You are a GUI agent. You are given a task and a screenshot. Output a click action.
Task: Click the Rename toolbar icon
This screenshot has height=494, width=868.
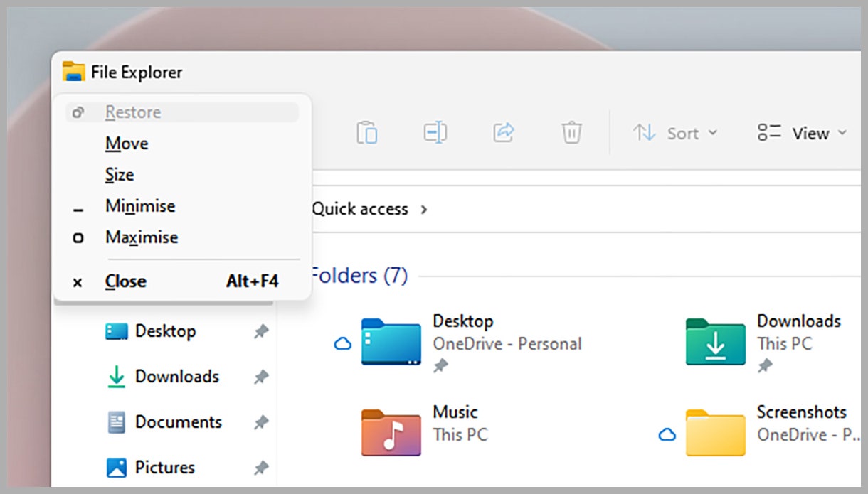point(435,133)
